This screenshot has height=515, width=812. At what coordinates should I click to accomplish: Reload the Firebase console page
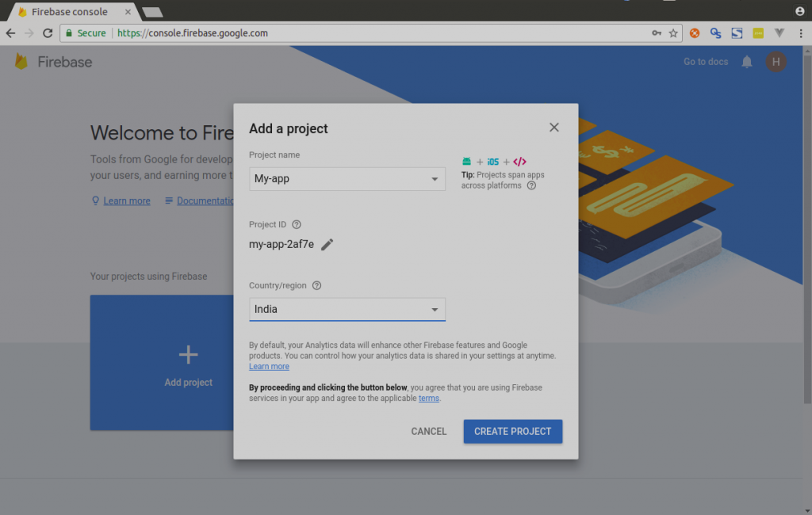pyautogui.click(x=48, y=33)
